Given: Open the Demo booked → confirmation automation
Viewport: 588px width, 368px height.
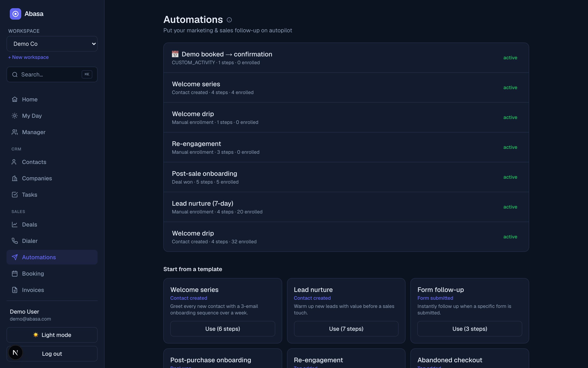Looking at the screenshot, I should (x=346, y=58).
